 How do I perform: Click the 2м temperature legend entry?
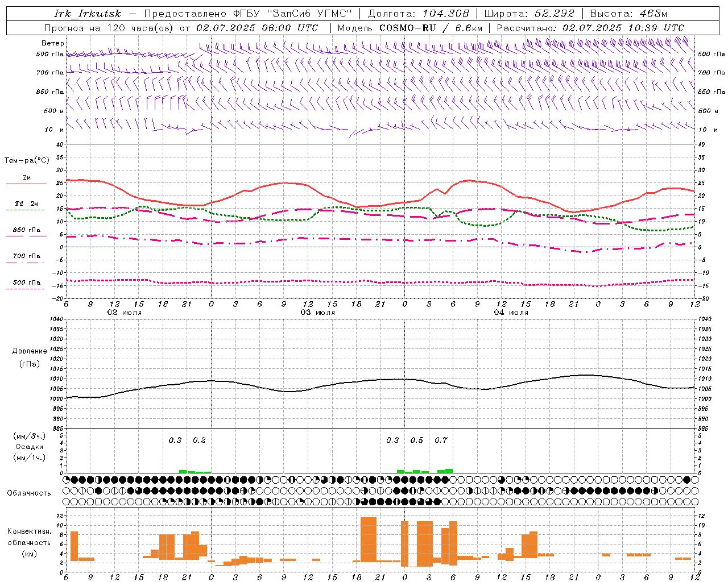point(27,177)
